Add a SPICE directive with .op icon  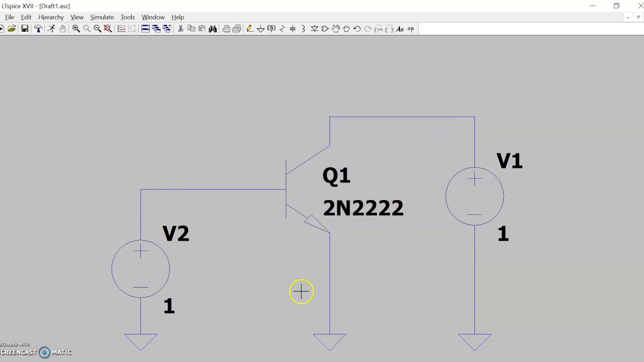pyautogui.click(x=411, y=29)
